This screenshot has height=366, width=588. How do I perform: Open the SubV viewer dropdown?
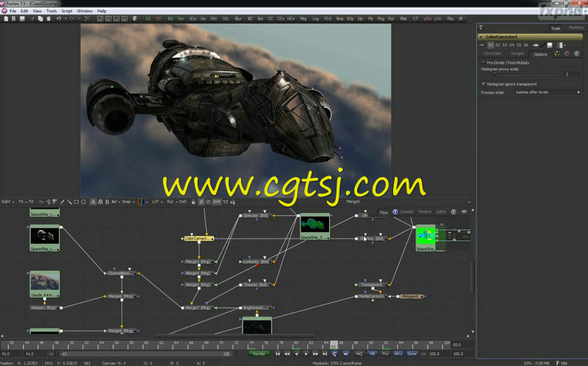[x=8, y=202]
